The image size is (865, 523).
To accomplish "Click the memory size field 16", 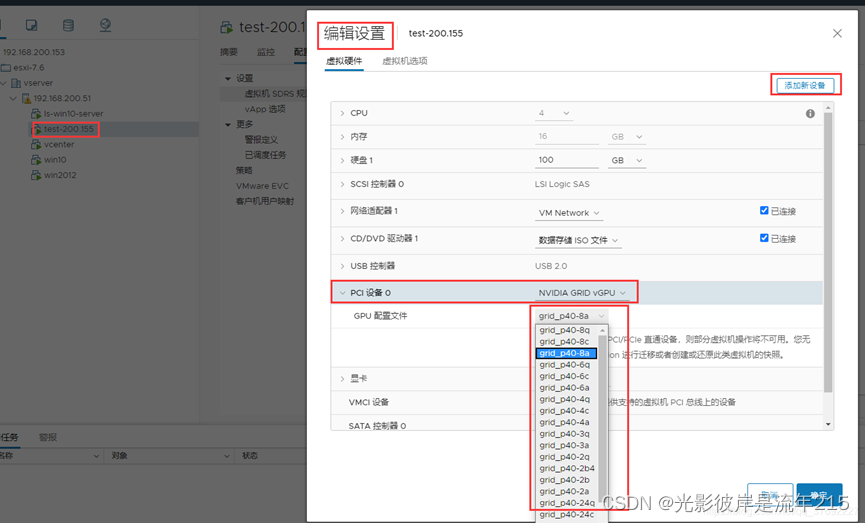I will click(567, 136).
